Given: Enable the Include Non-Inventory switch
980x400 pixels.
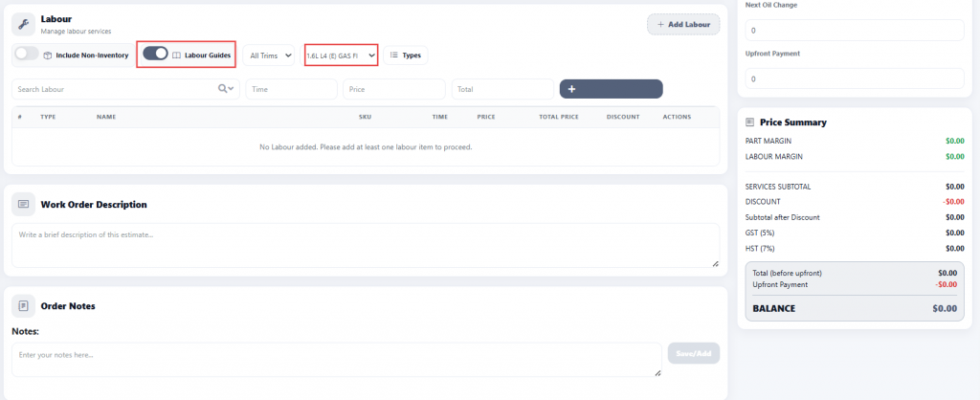Looking at the screenshot, I should (x=27, y=55).
